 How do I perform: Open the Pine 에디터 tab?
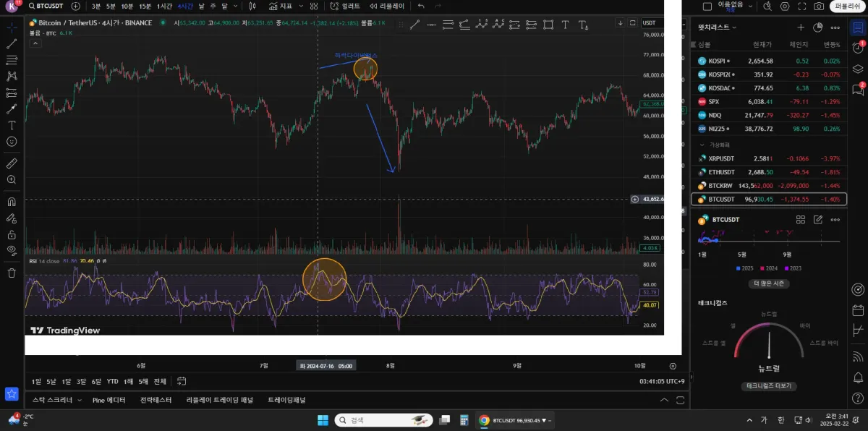109,400
